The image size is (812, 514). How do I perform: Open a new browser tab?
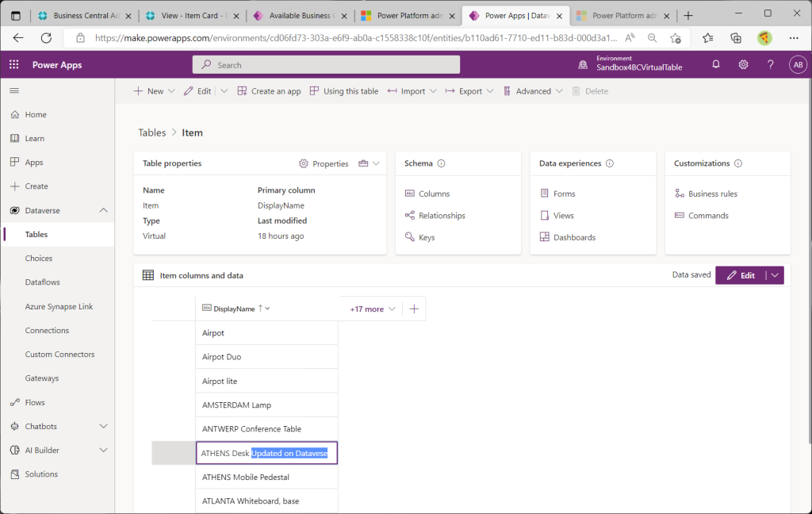(x=688, y=16)
